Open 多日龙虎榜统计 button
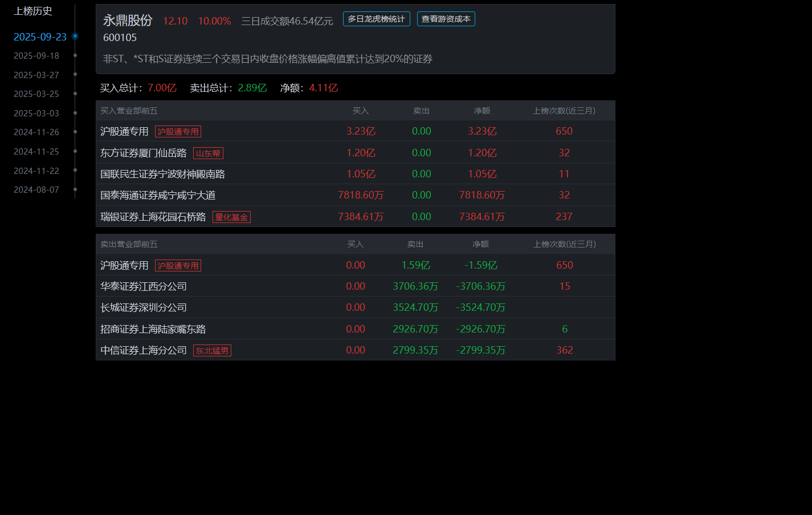812x515 pixels. coord(376,19)
